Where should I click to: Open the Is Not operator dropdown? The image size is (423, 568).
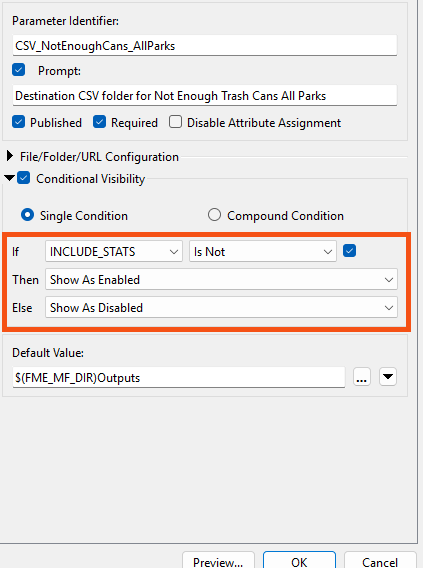(263, 251)
